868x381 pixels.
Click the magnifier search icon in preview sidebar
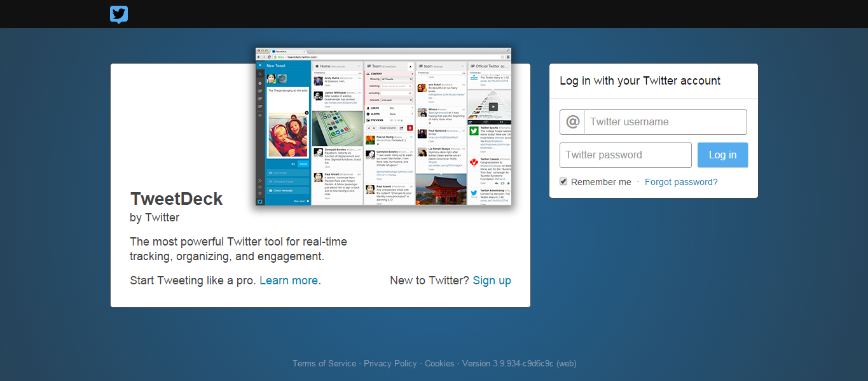(260, 74)
